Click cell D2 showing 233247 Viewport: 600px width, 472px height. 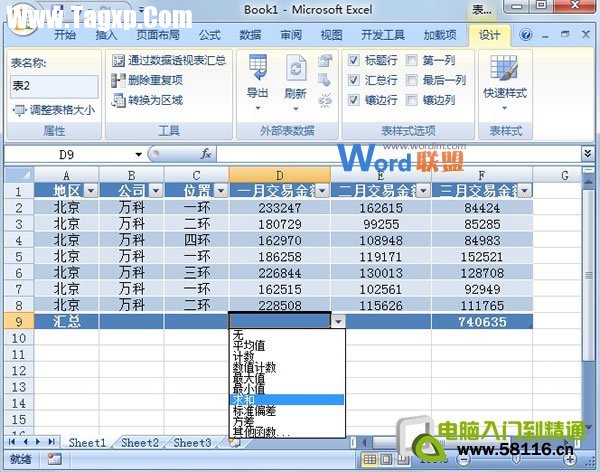[280, 207]
